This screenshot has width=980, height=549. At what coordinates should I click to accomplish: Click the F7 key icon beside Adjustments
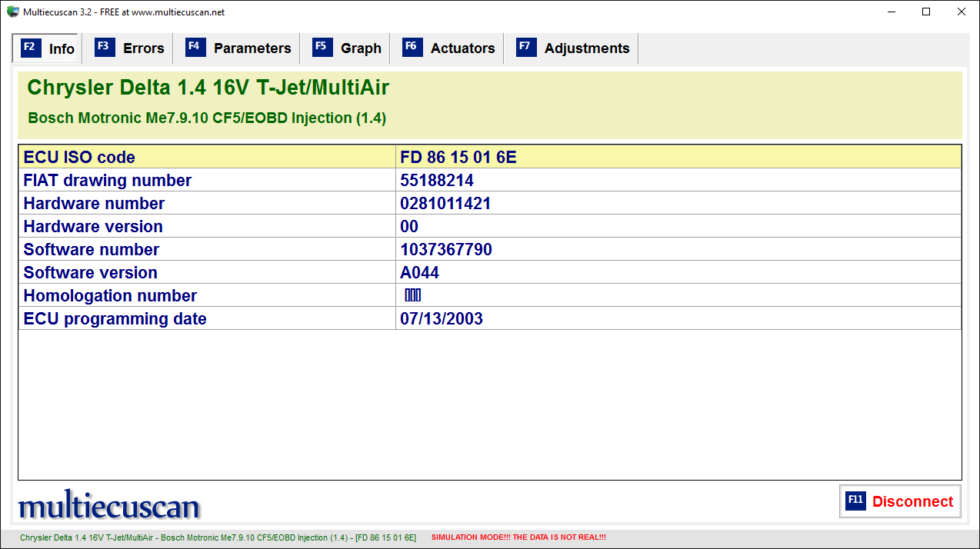(x=525, y=47)
